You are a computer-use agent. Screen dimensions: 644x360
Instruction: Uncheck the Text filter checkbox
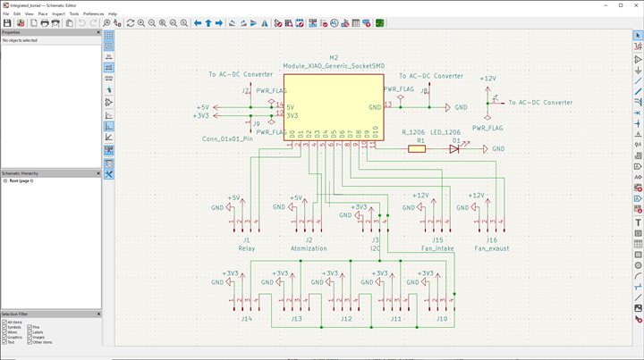pos(4,342)
